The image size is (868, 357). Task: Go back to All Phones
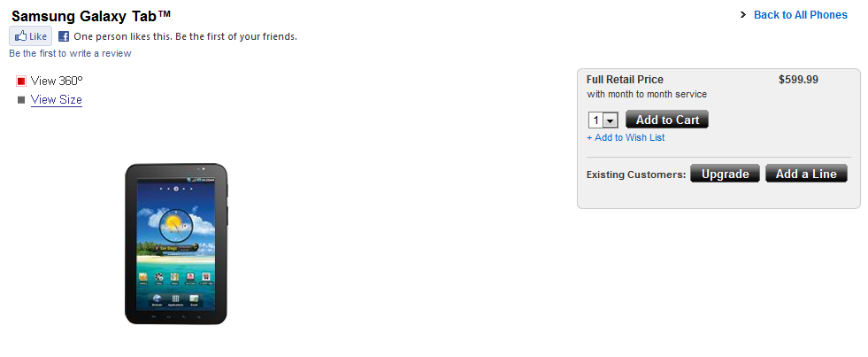(x=800, y=15)
